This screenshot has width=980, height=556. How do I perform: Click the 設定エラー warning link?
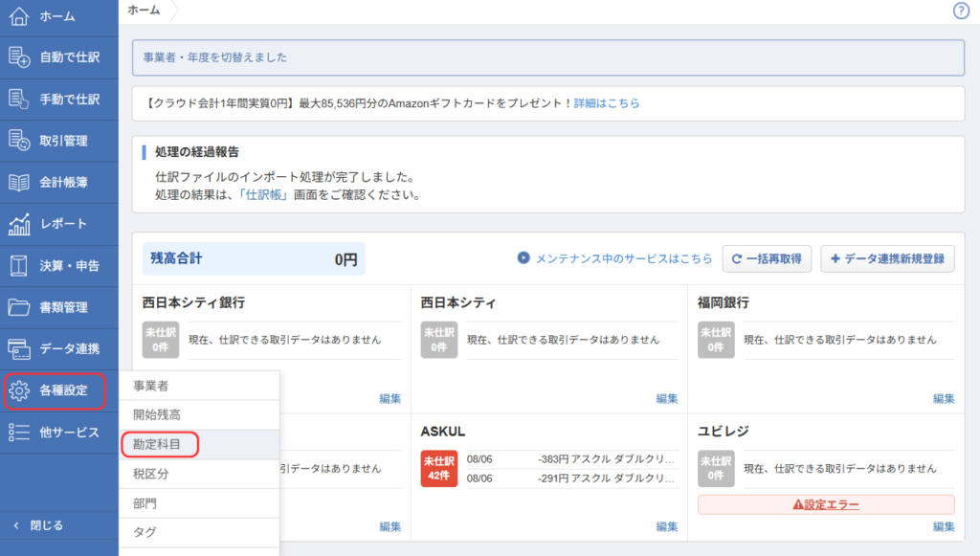point(826,505)
